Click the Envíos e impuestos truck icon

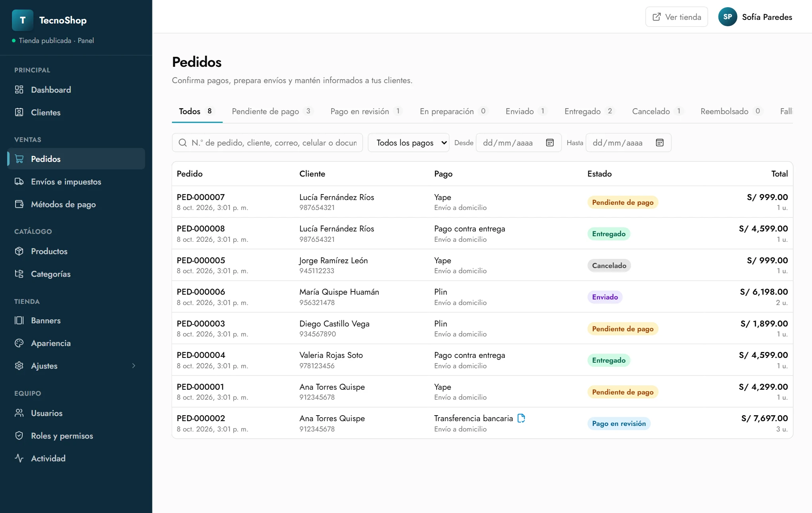(19, 181)
